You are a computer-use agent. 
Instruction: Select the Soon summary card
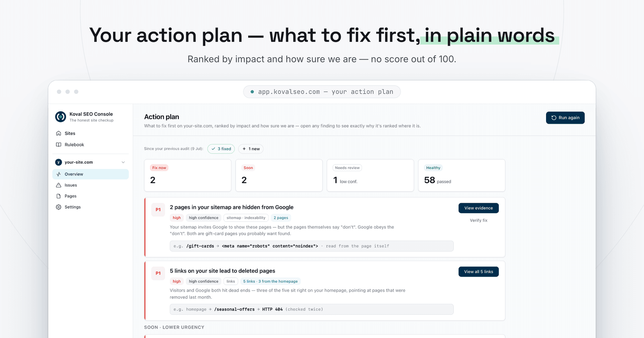[279, 175]
